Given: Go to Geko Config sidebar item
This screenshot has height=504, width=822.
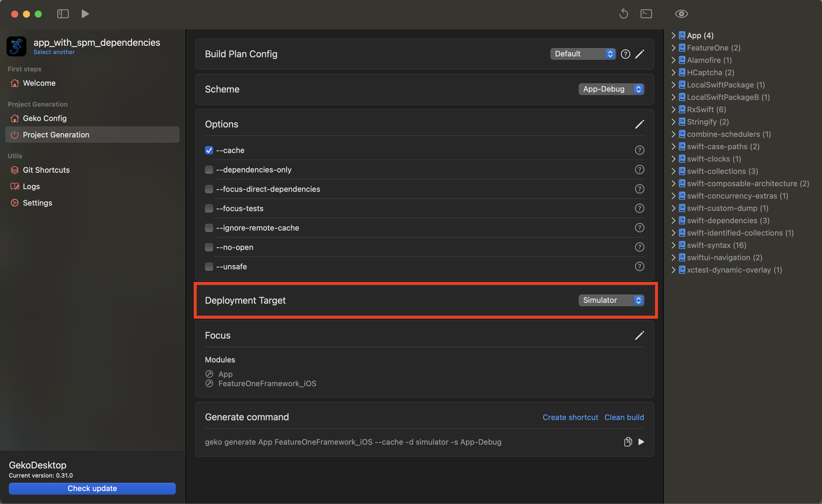Looking at the screenshot, I should [45, 118].
